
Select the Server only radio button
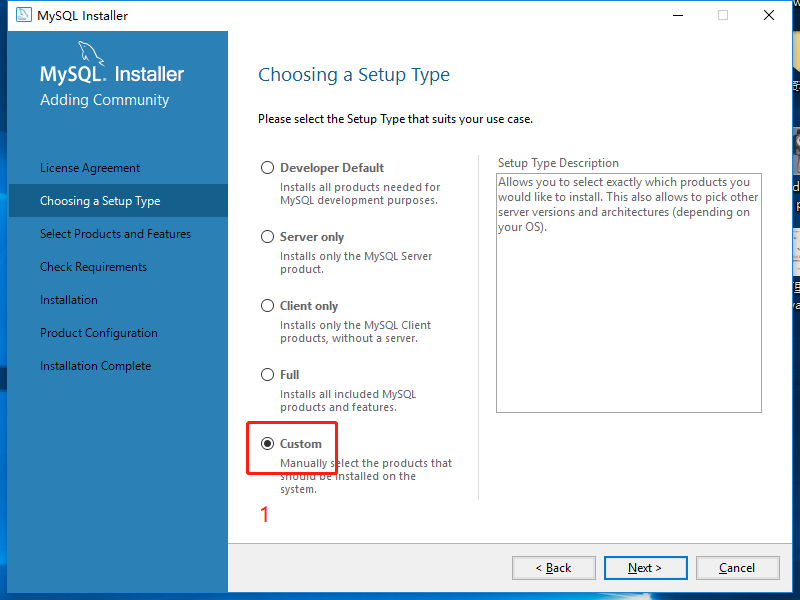coord(267,237)
